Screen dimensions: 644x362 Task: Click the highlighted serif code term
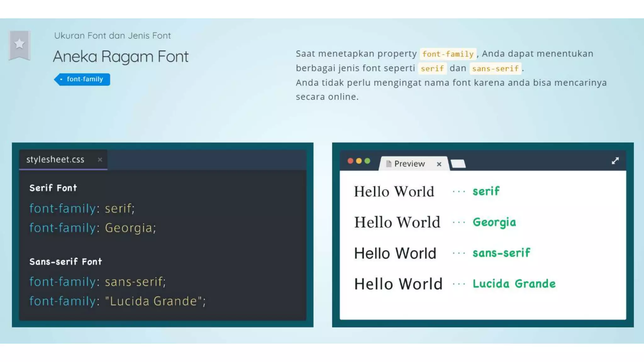point(432,69)
